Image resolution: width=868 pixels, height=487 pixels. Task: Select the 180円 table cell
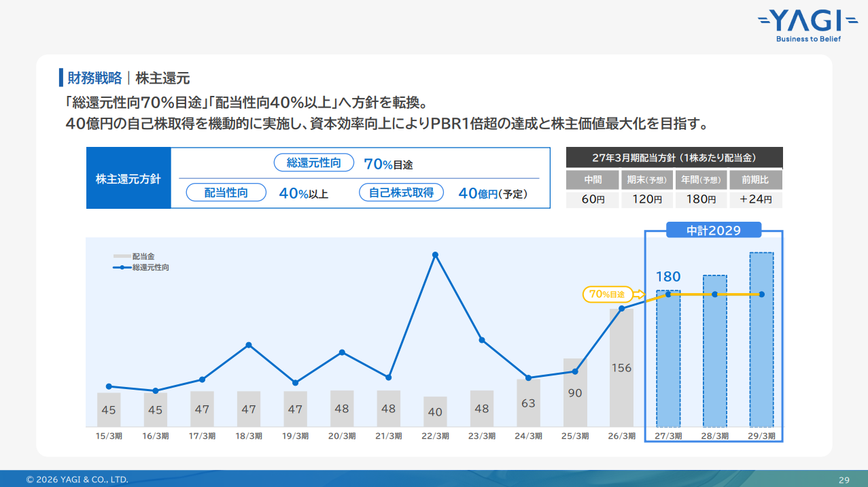pos(701,200)
